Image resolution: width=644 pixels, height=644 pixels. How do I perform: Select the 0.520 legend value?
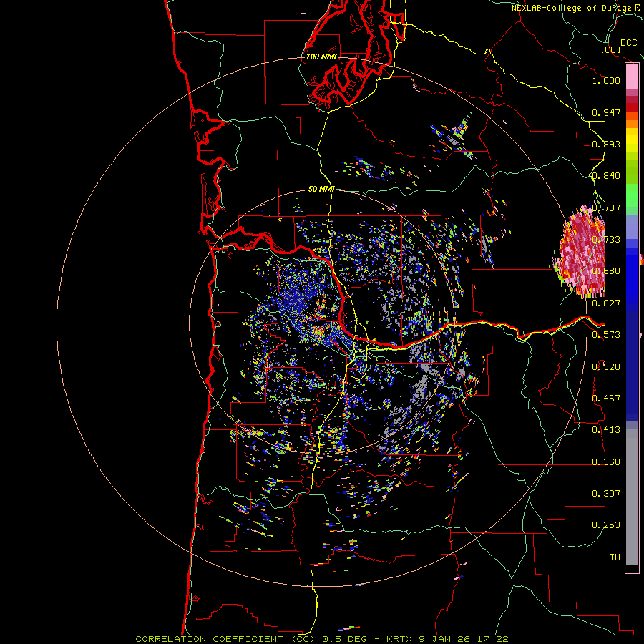pyautogui.click(x=606, y=367)
